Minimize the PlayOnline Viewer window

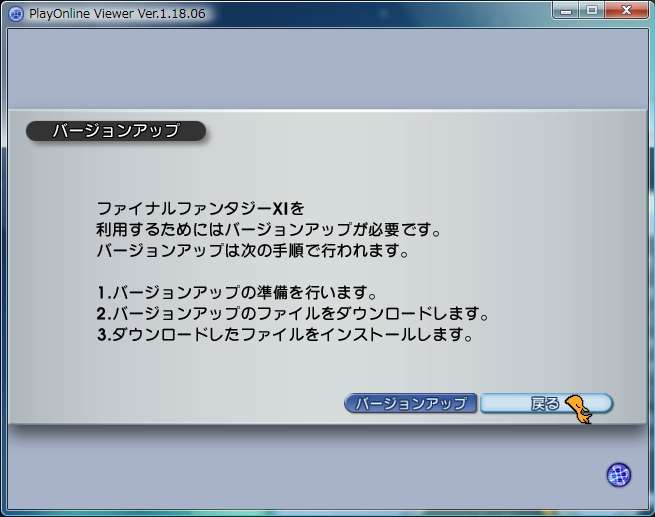coord(566,10)
